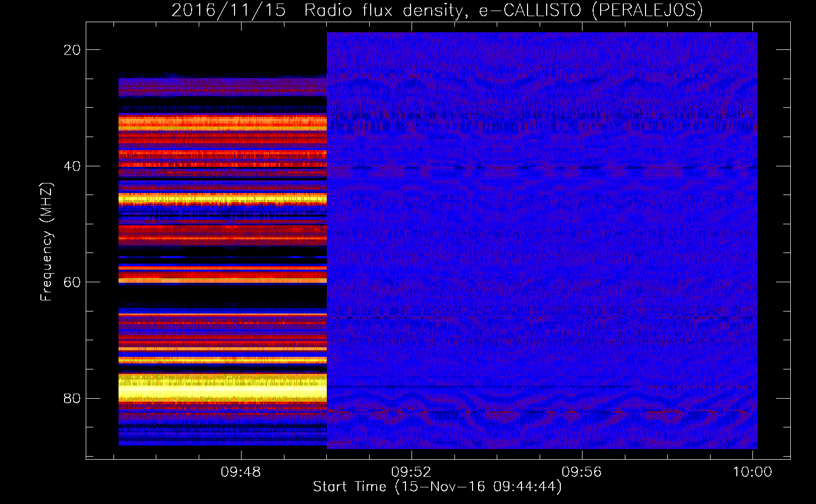Click the plot title '2016/11/15 Radio flux density'
The image size is (816, 504).
point(437,10)
